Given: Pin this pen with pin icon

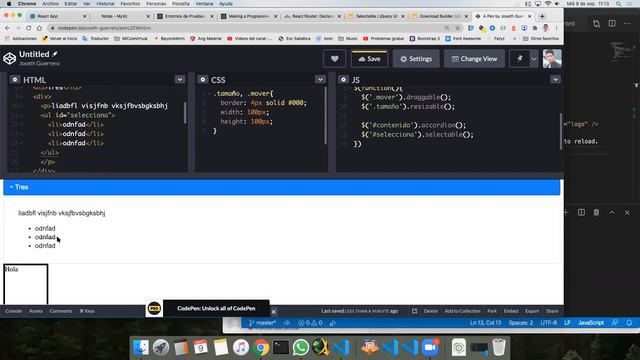Looking at the screenshot, I should [x=520, y=59].
